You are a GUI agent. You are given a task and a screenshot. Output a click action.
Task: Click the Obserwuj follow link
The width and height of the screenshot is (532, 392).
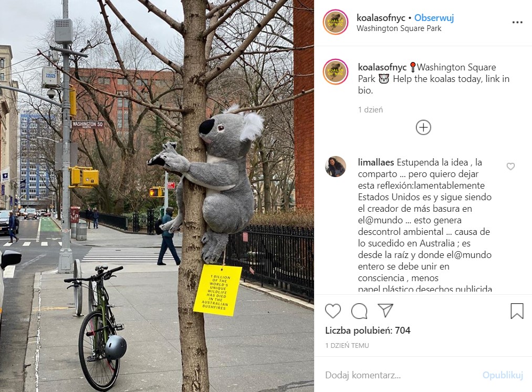coord(434,18)
